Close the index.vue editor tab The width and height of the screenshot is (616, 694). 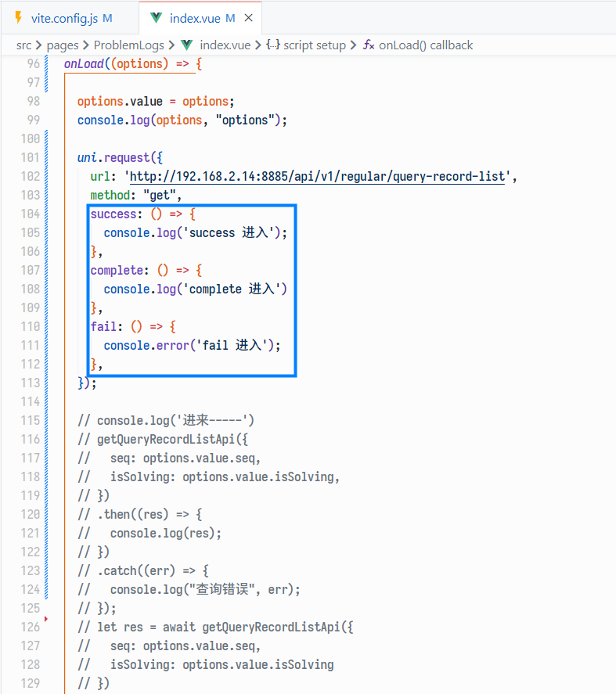(x=249, y=17)
